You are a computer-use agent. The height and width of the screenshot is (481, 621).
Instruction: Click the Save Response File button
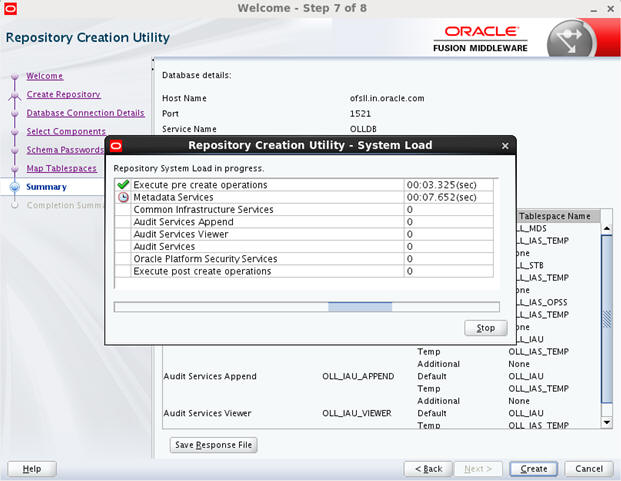click(x=213, y=445)
